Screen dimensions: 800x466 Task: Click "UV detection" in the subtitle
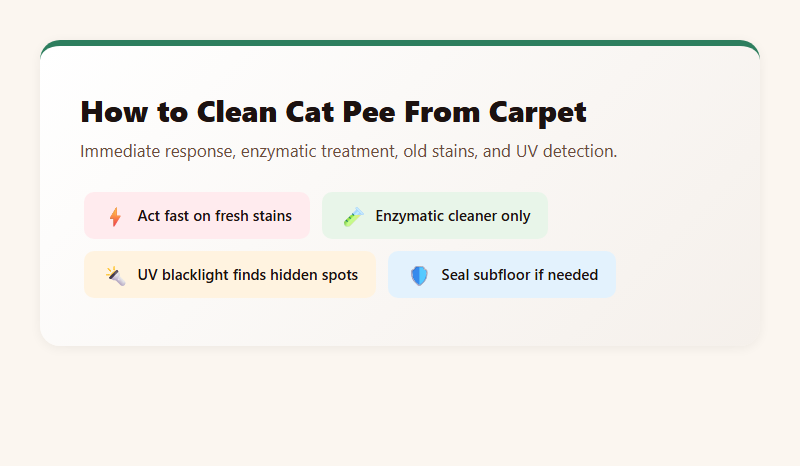tap(571, 152)
